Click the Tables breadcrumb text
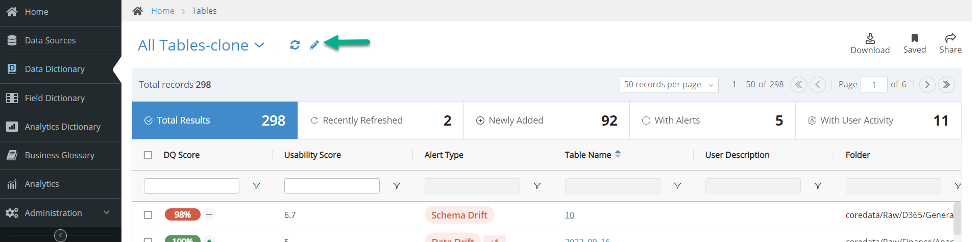 pos(204,11)
